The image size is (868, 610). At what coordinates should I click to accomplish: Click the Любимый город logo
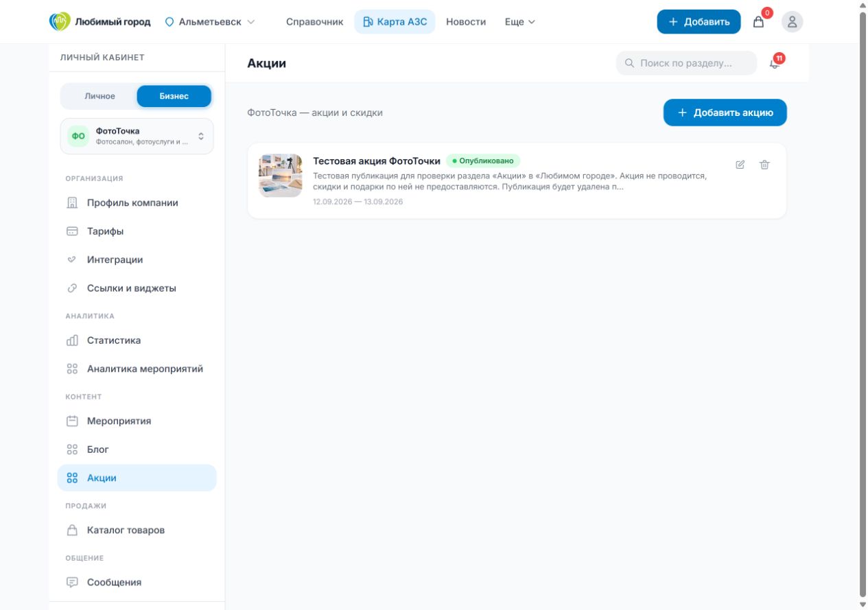click(99, 22)
